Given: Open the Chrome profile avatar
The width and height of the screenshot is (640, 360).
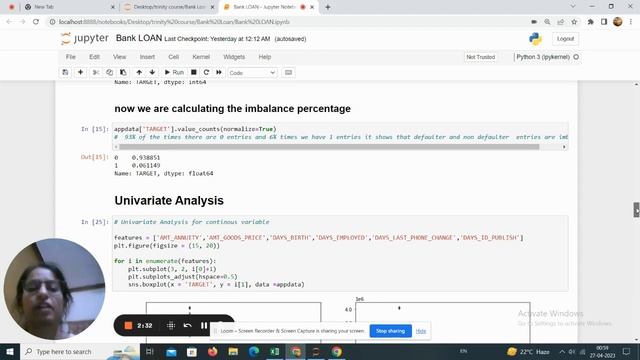Looking at the screenshot, I should 618,22.
